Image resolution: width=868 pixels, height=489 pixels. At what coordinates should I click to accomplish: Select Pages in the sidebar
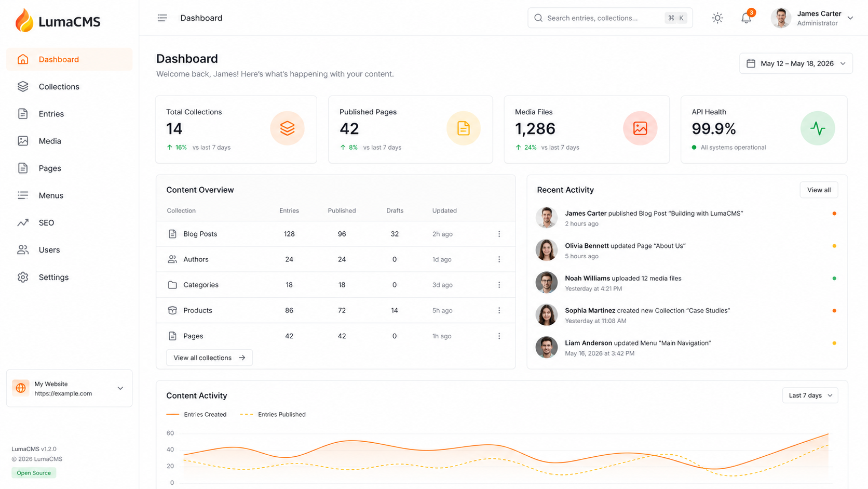click(69, 168)
